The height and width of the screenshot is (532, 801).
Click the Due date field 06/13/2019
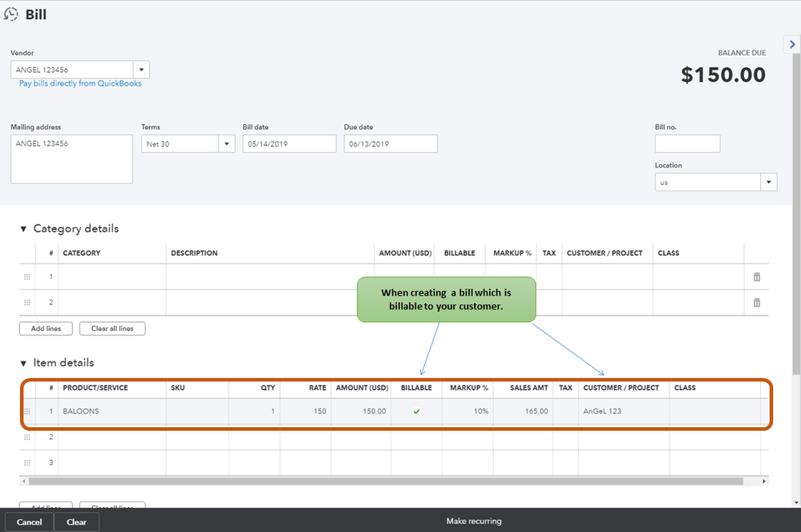(x=390, y=144)
